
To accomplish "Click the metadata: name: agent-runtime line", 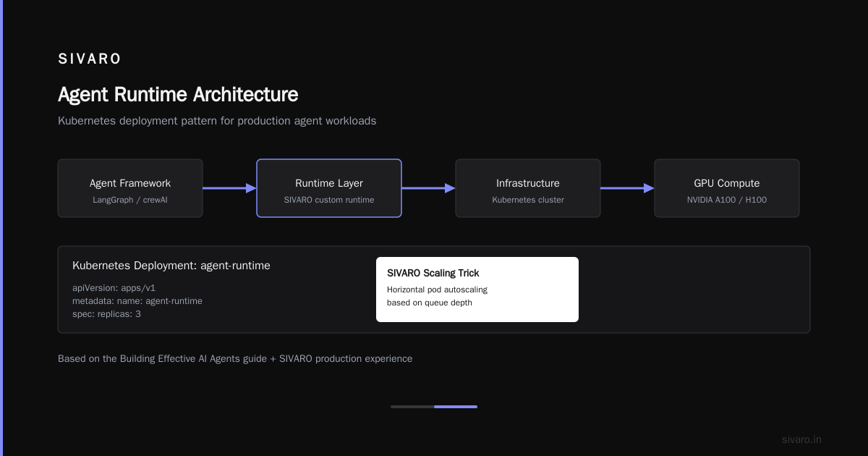I will point(137,301).
